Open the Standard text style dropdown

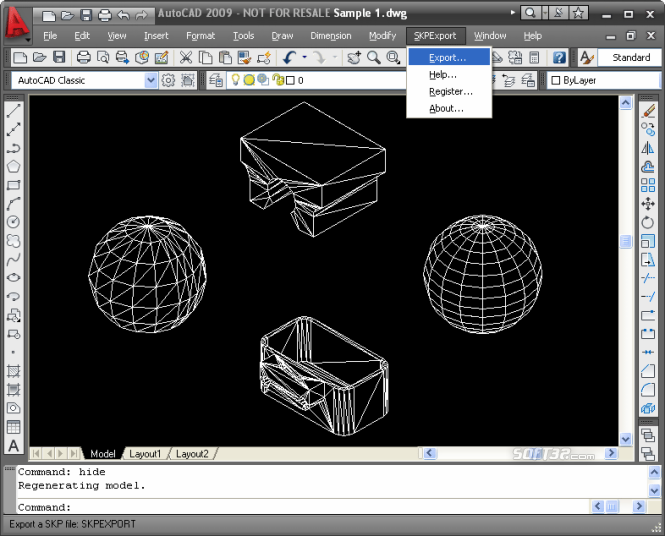pos(629,57)
